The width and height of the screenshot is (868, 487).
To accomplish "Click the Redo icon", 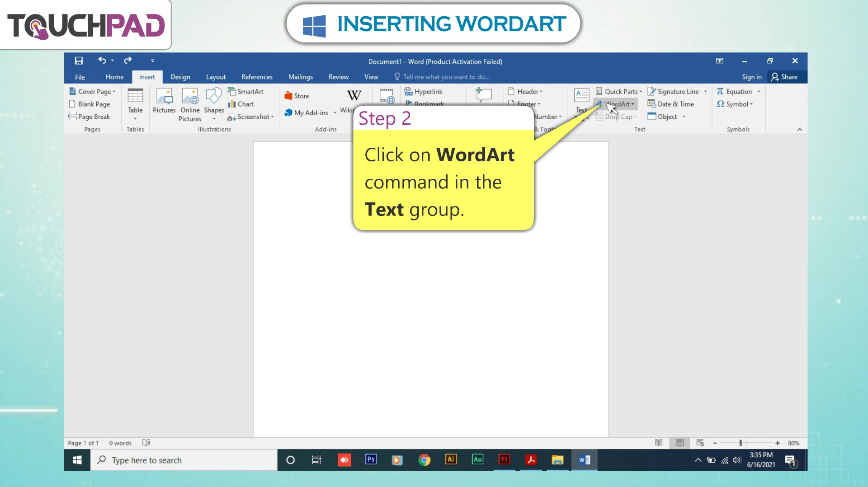I will (128, 60).
